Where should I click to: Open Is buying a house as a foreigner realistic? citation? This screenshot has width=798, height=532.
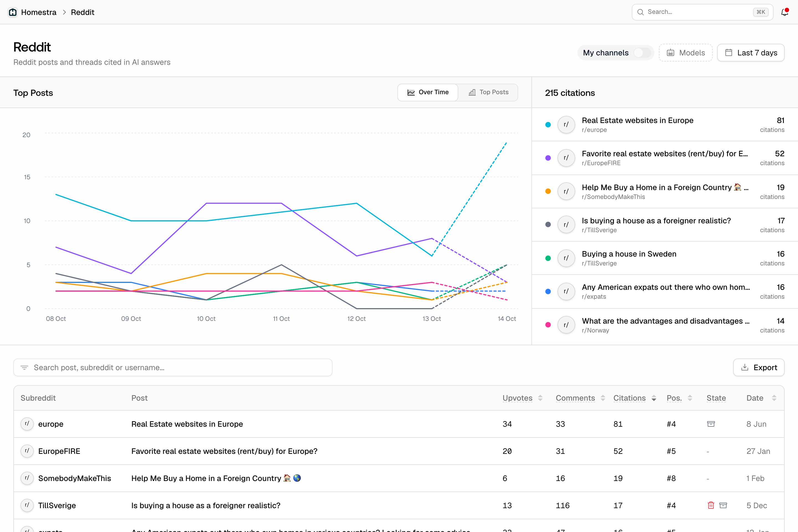[x=665, y=225]
